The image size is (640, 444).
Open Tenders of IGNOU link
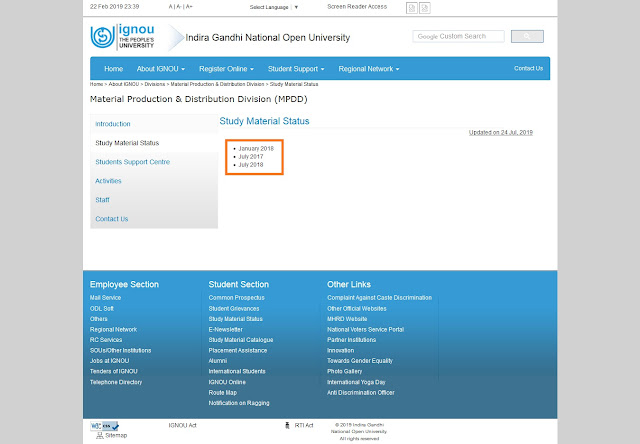113,372
